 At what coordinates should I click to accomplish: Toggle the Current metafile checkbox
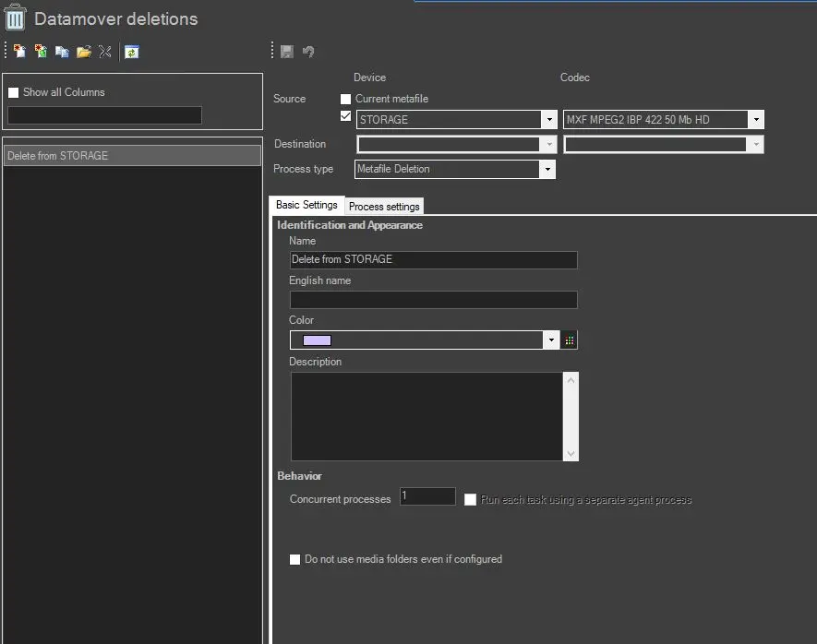345,99
